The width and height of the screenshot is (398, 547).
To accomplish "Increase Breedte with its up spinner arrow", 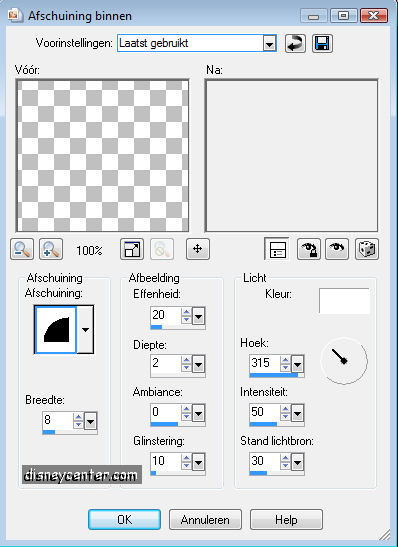I will pos(78,417).
